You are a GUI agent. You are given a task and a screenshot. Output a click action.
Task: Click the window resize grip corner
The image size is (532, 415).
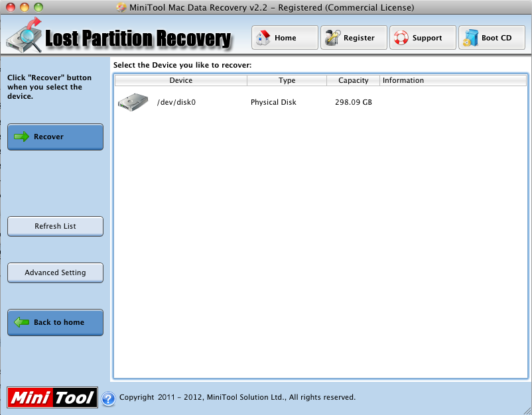tap(527, 410)
